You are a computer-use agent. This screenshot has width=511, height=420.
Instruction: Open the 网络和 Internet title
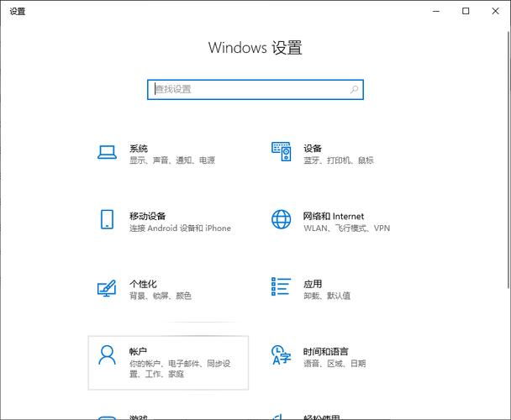coord(334,216)
